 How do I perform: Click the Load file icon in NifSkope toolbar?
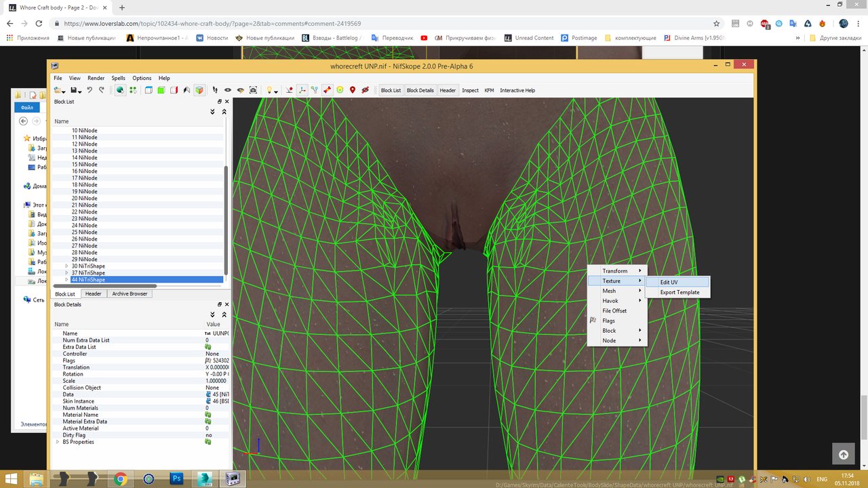[58, 90]
